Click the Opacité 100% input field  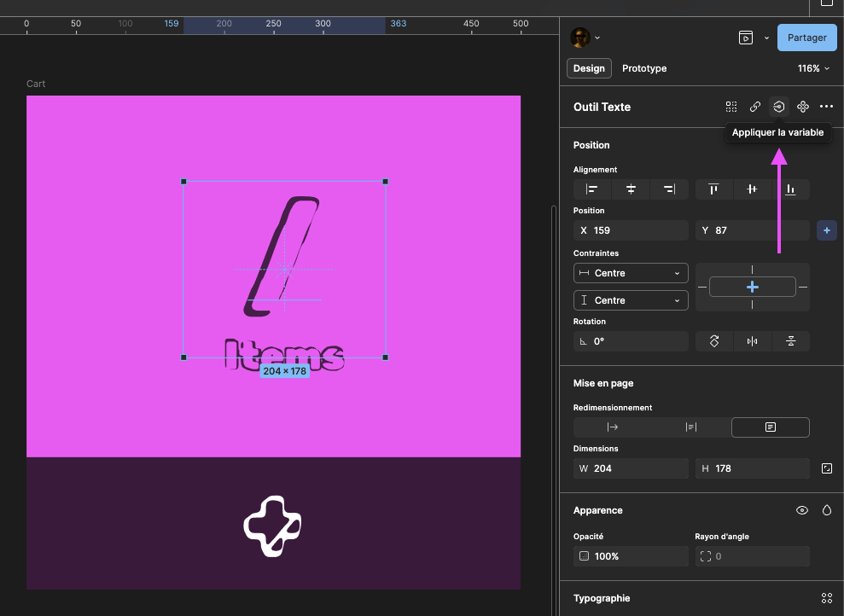(631, 556)
